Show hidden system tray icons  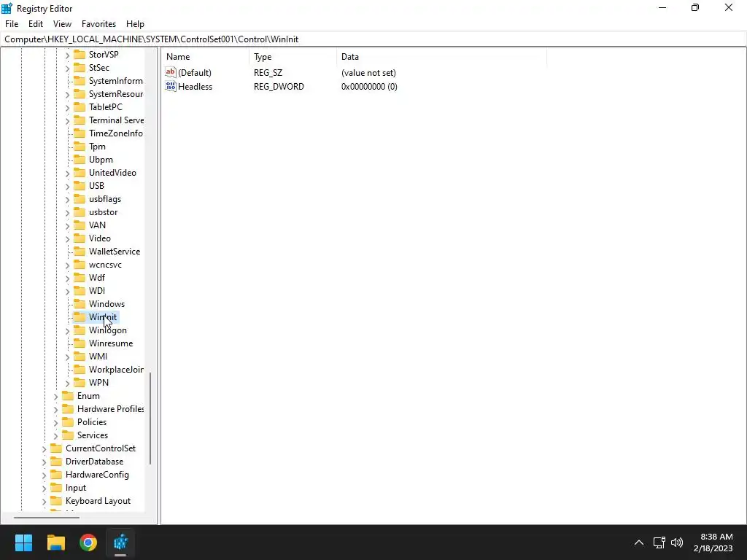click(639, 542)
